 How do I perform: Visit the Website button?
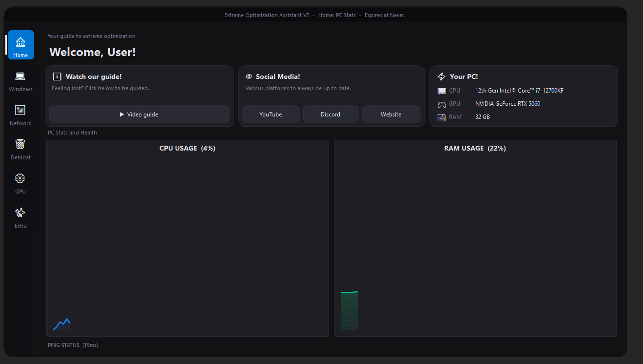point(391,115)
